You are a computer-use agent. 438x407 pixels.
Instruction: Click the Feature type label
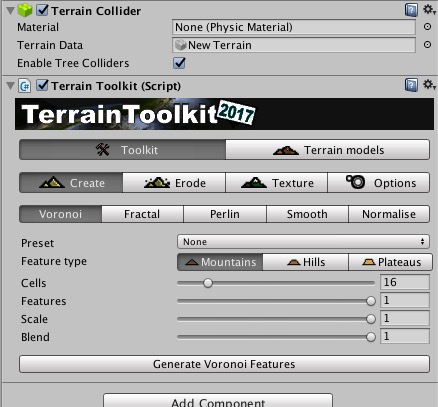(54, 261)
